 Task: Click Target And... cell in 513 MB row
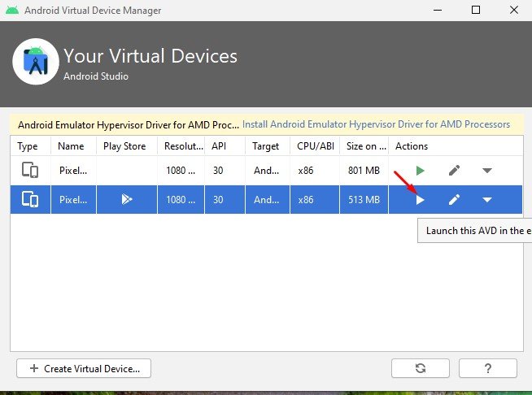(268, 200)
